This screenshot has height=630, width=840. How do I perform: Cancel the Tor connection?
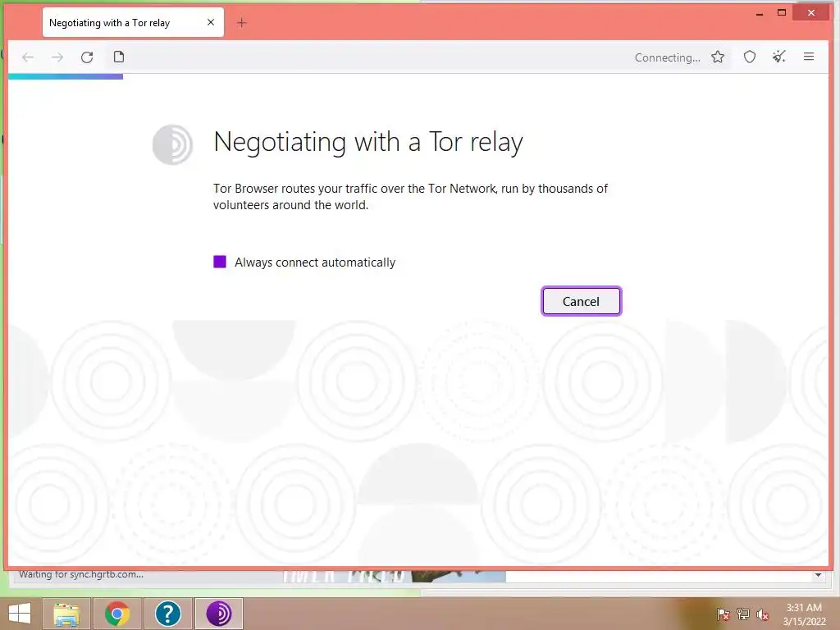click(x=582, y=301)
